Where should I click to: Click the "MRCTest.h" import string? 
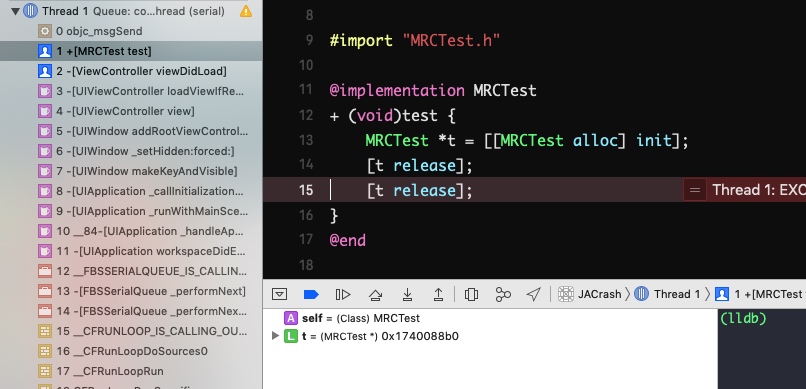click(450, 41)
